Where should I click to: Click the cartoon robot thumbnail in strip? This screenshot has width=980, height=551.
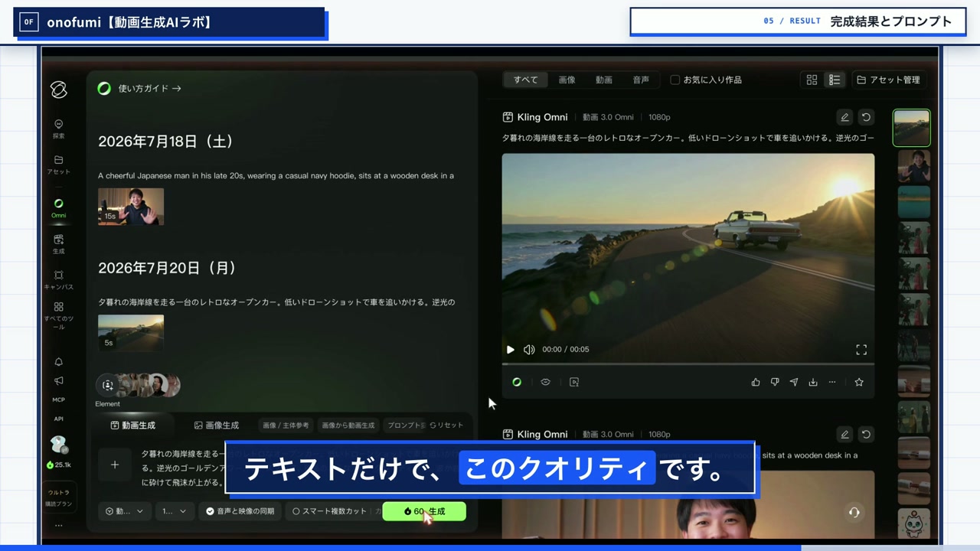[913, 524]
